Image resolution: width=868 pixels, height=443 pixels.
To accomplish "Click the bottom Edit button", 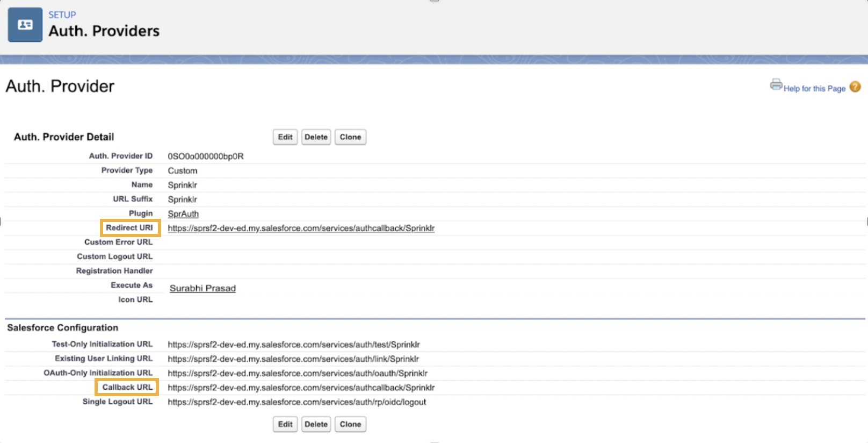I will (x=285, y=424).
